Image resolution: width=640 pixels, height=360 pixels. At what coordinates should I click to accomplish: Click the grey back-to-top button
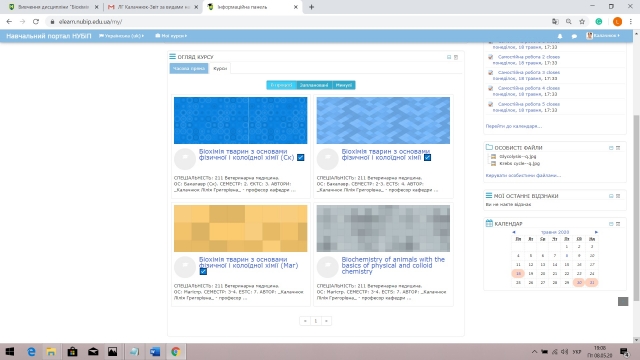point(623,301)
